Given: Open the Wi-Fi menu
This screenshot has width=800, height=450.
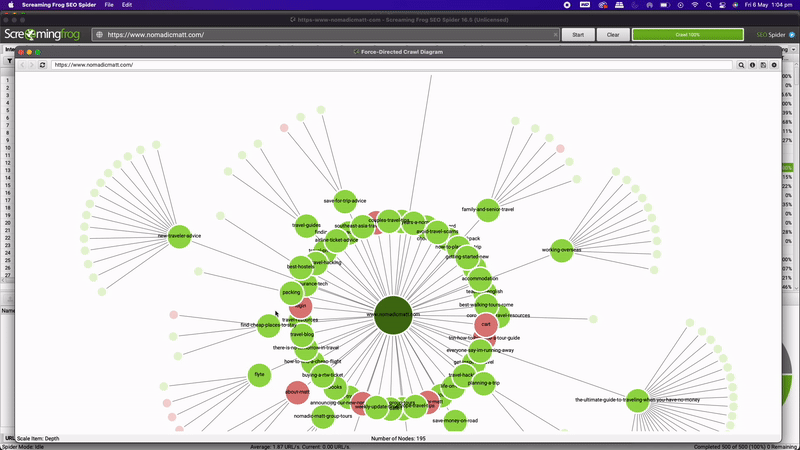Looking at the screenshot, I should point(694,5).
